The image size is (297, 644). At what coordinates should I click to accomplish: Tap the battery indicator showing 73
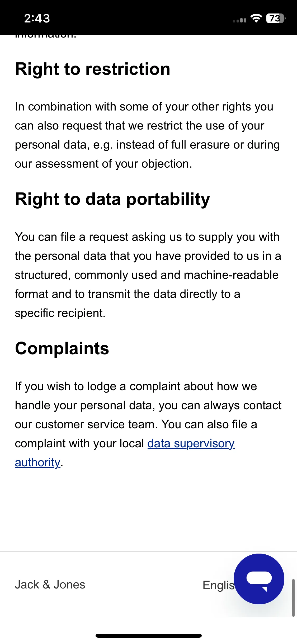[276, 18]
